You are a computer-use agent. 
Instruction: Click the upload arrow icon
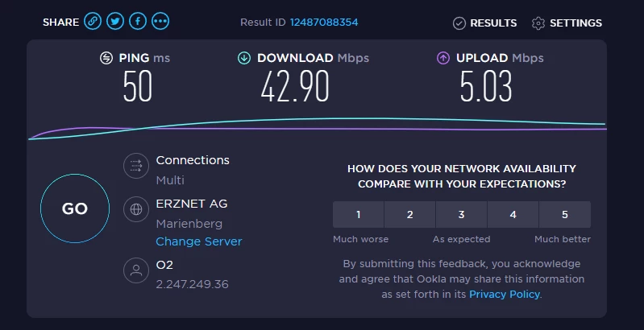(x=443, y=58)
